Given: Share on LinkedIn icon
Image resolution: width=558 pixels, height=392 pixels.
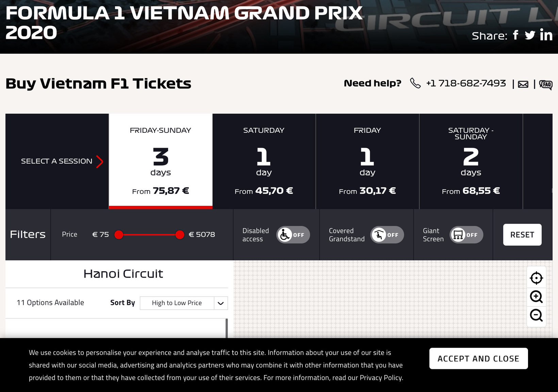Looking at the screenshot, I should pyautogui.click(x=546, y=35).
